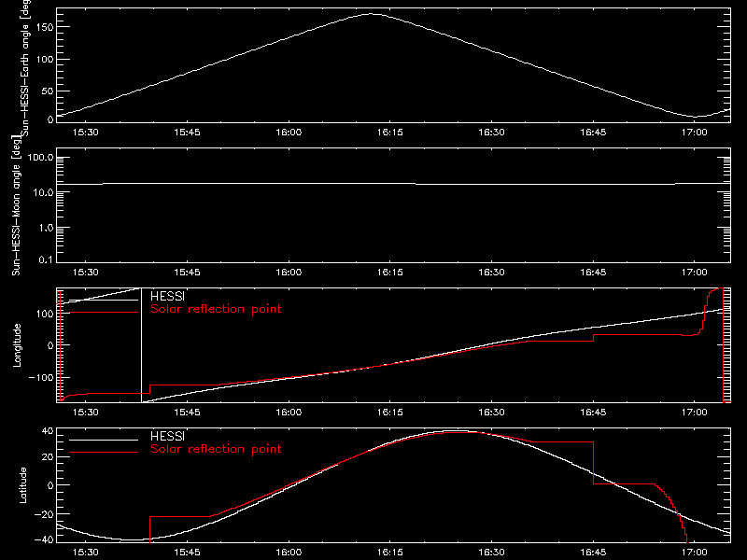Click the vertical white wrap line in the Longitude plot
747x560 pixels.
(x=142, y=345)
